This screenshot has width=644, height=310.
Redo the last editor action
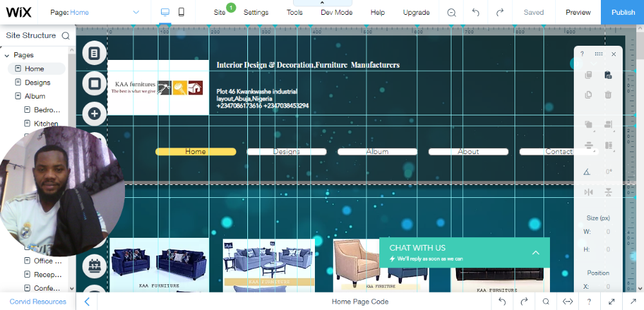[500, 12]
